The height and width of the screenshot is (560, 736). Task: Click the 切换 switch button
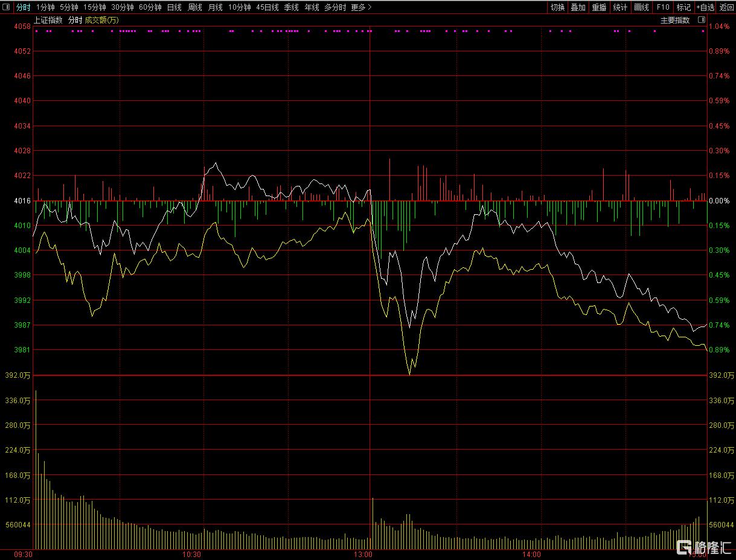(x=557, y=7)
